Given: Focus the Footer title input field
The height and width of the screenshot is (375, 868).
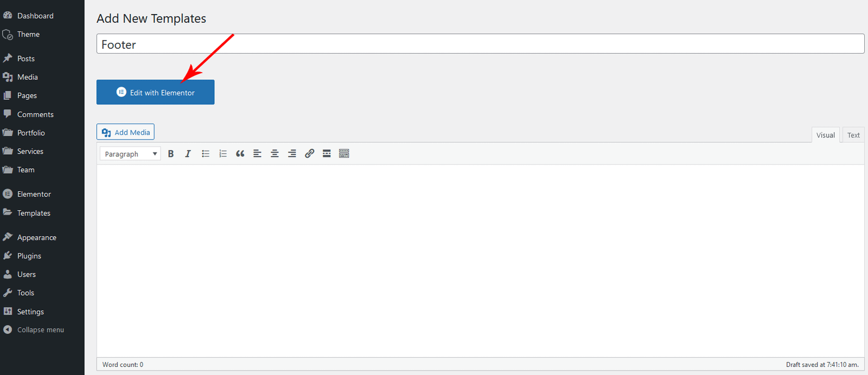Looking at the screenshot, I should (x=480, y=44).
